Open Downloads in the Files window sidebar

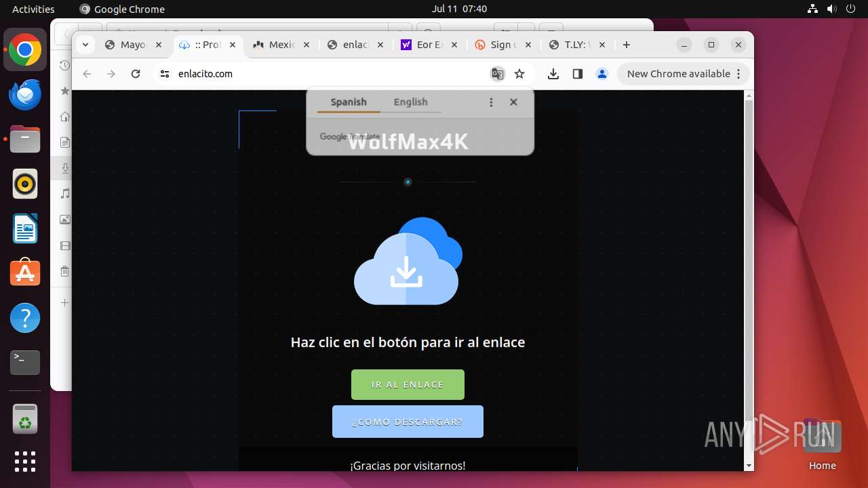(x=64, y=168)
